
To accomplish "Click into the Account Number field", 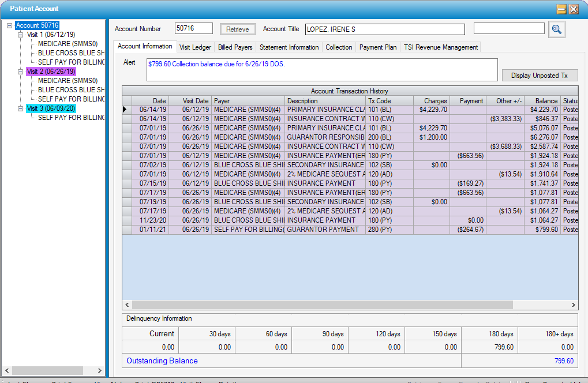I will tap(194, 29).
